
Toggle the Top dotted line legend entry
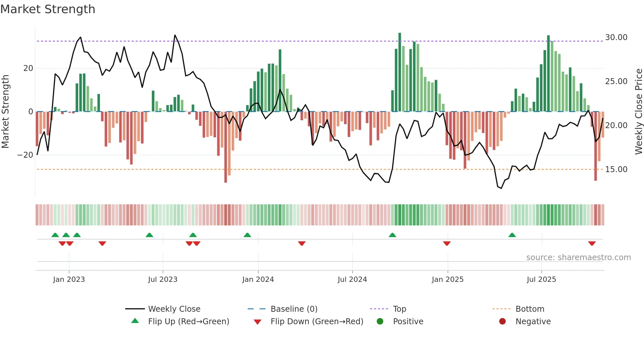(399, 309)
